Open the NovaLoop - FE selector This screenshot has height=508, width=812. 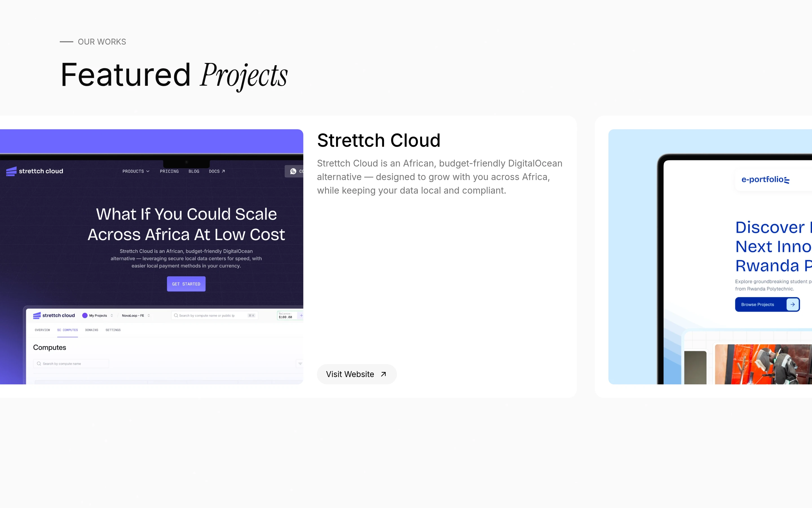point(136,316)
